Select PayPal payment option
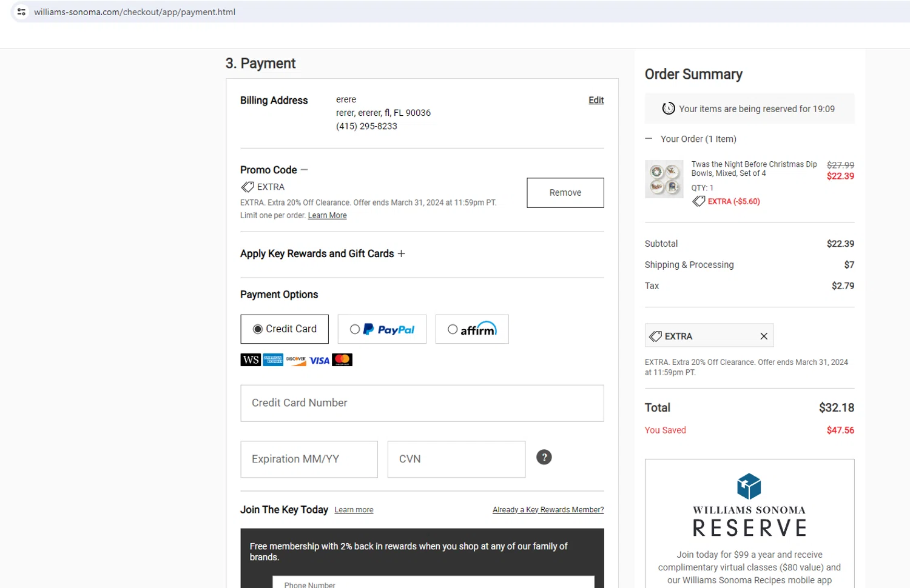This screenshot has width=910, height=588. pyautogui.click(x=382, y=329)
